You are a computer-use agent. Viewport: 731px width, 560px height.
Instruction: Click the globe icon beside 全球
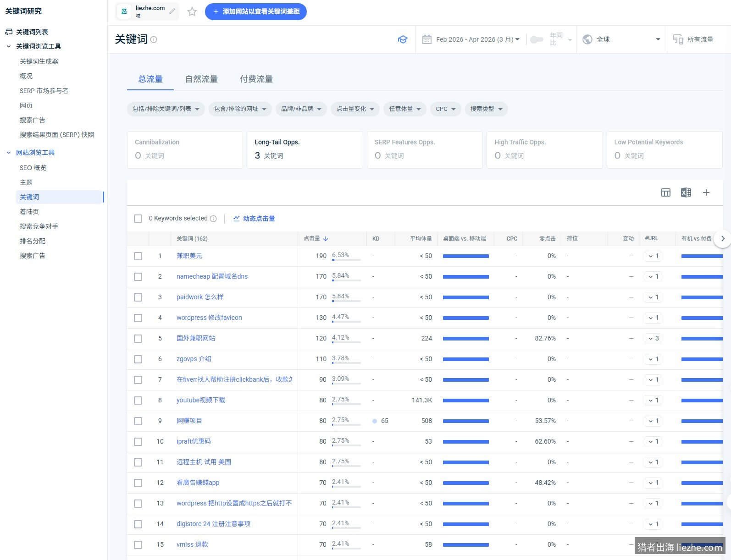click(x=587, y=39)
